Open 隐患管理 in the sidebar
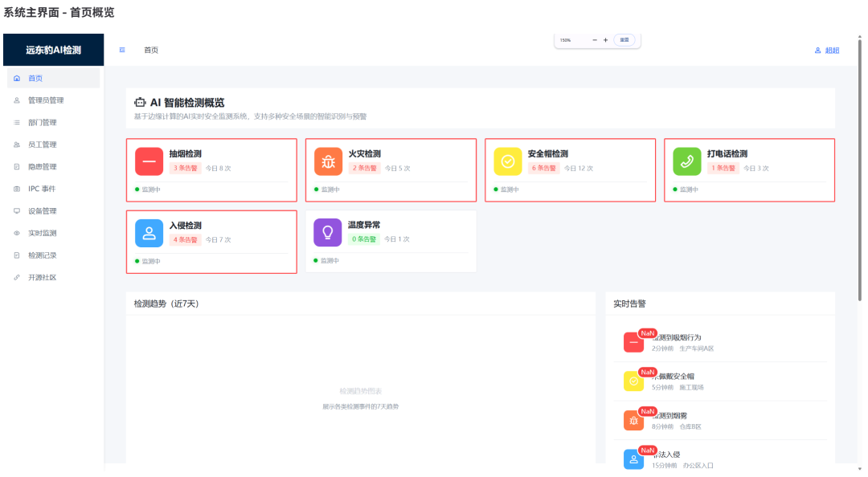 pyautogui.click(x=53, y=166)
